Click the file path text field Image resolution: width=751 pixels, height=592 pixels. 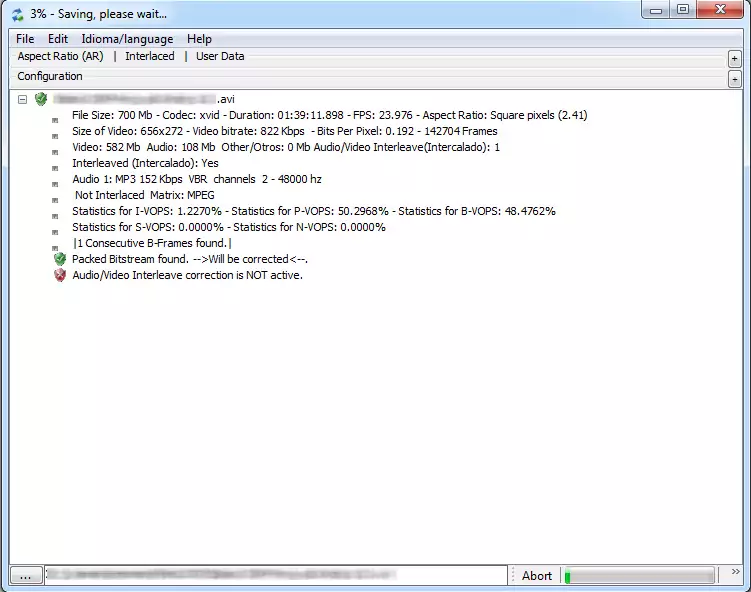[x=275, y=575]
